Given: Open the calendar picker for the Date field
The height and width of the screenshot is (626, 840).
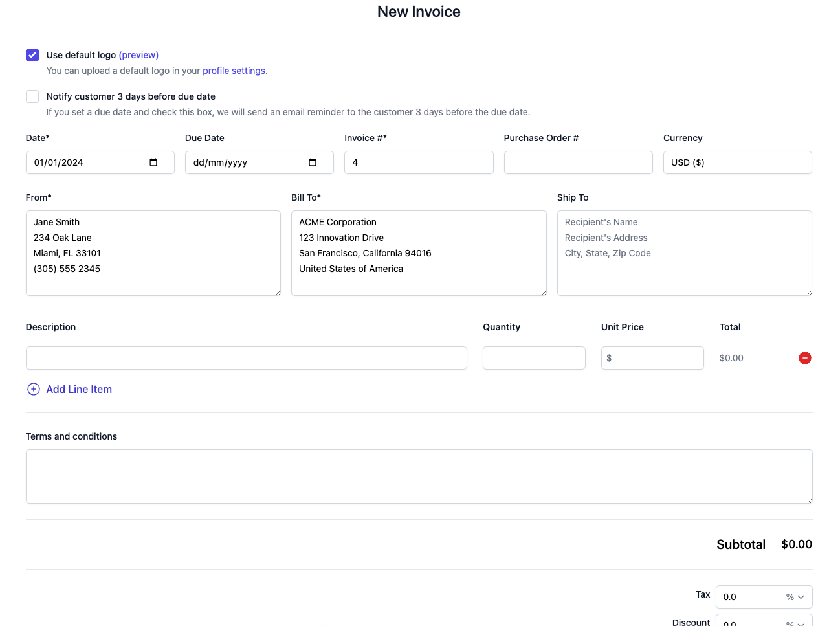Looking at the screenshot, I should tap(153, 162).
